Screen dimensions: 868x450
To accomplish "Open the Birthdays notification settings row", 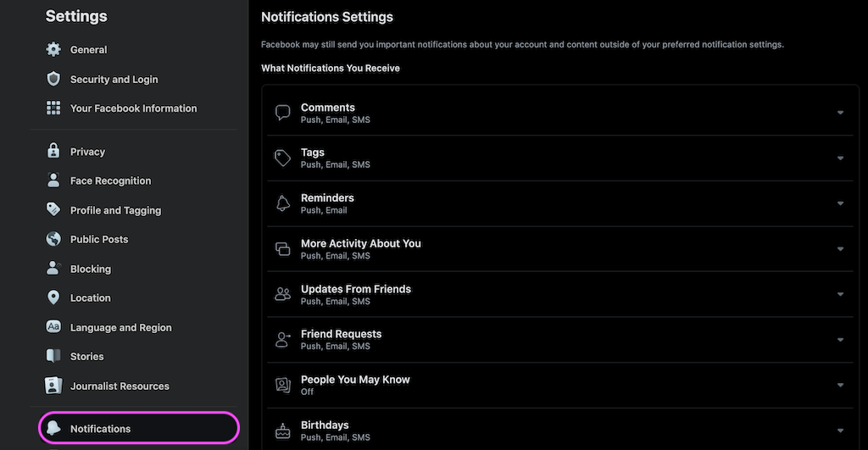I will click(x=560, y=430).
